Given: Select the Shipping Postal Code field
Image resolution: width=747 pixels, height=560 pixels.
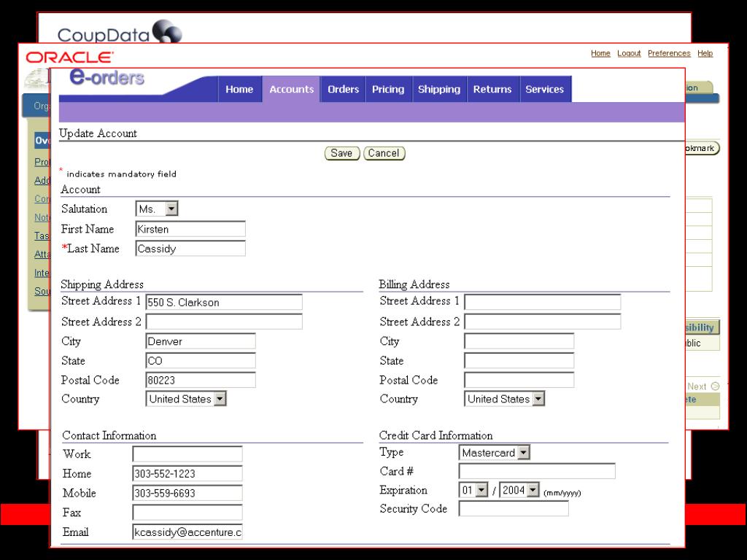Looking at the screenshot, I should click(201, 380).
